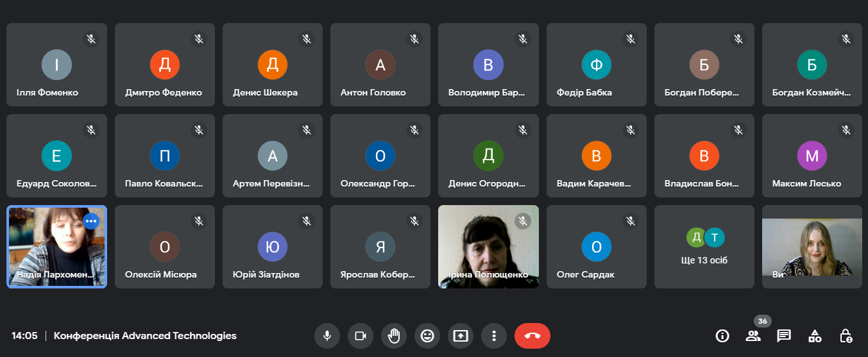Viewport: 868px width, 357px height.
Task: Click the name label Антон Головко
Action: 373,92
